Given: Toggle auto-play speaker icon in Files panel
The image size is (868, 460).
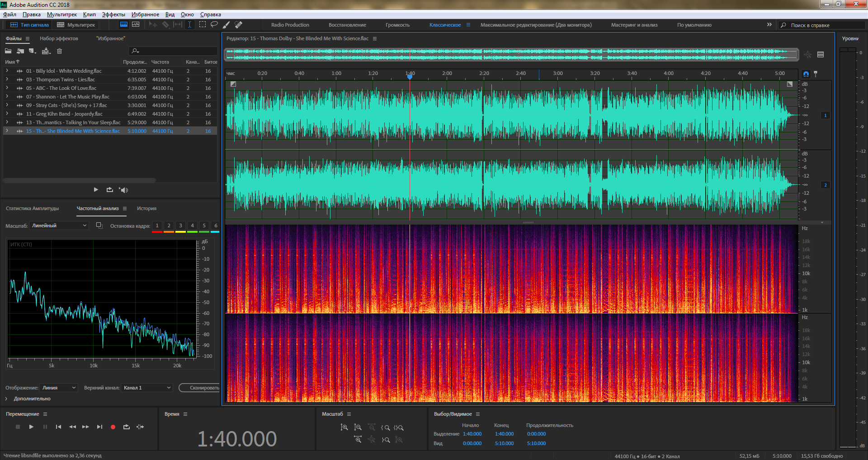Looking at the screenshot, I should click(123, 190).
